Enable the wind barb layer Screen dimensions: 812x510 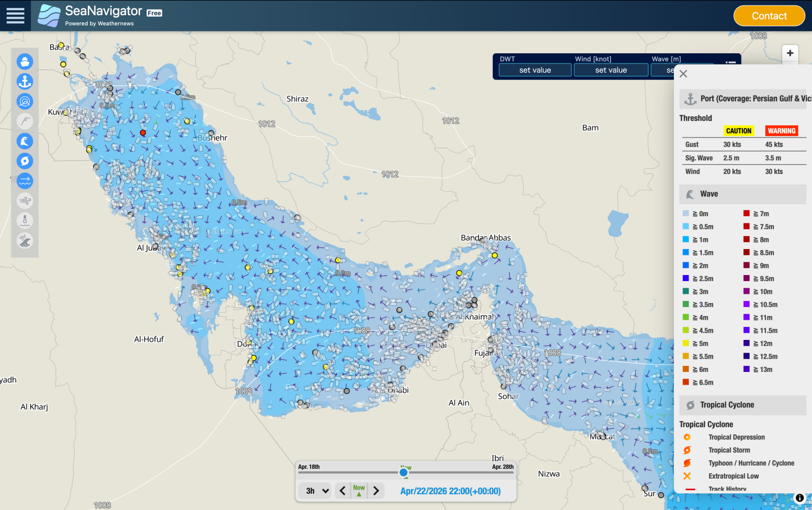(x=25, y=121)
